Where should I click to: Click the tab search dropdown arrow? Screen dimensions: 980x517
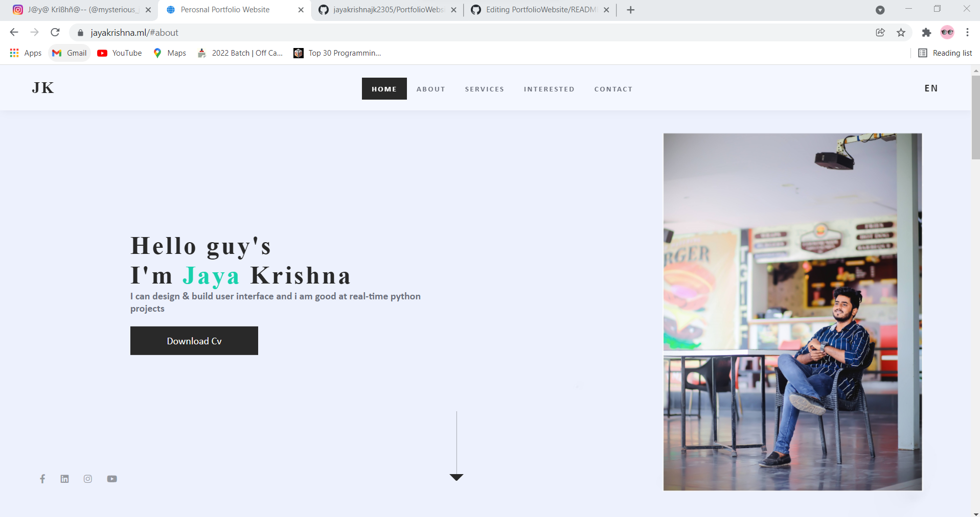pos(880,10)
